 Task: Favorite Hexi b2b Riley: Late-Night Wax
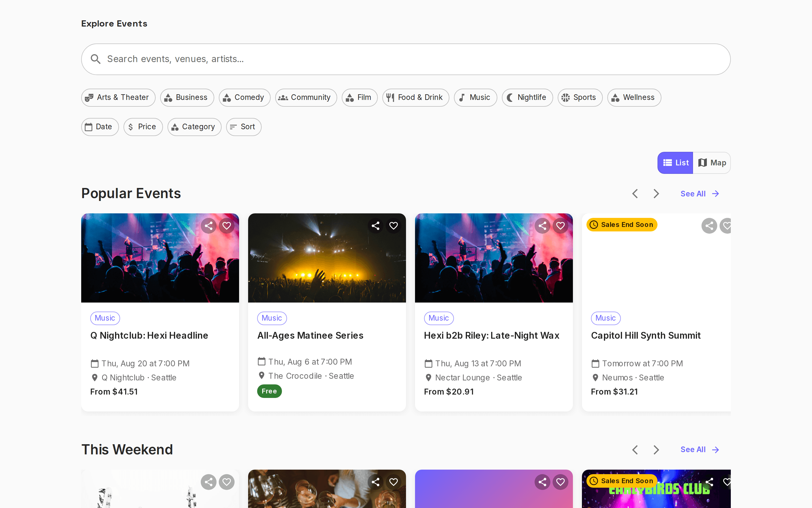pos(560,226)
